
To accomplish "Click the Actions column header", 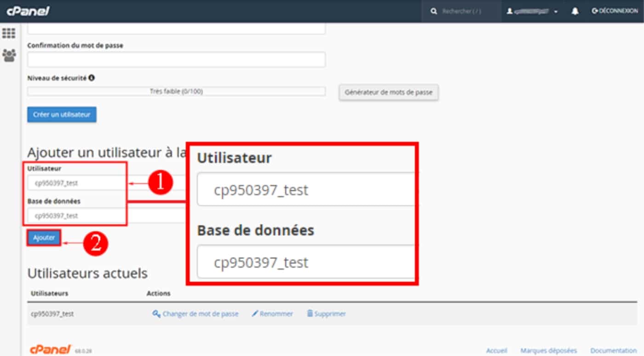I will click(158, 293).
